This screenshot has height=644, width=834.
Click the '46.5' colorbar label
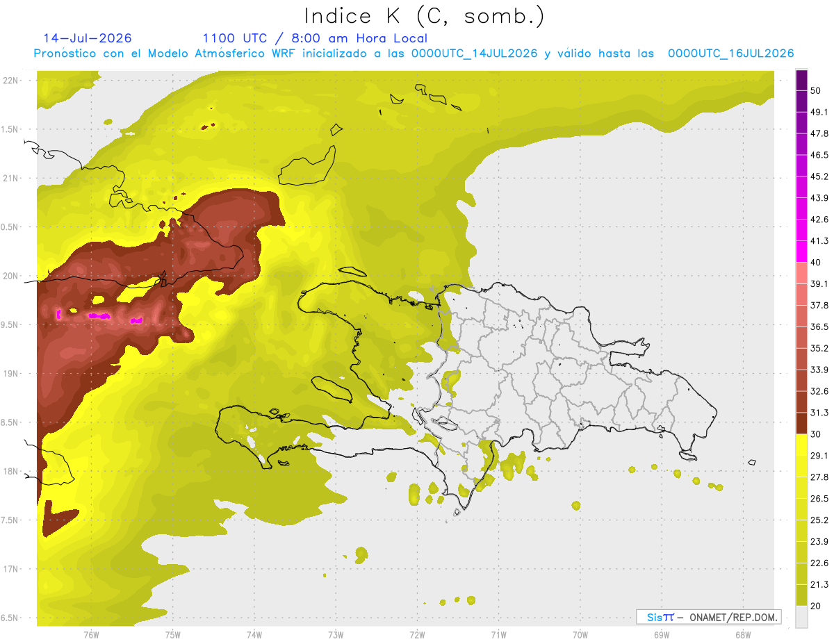click(x=819, y=155)
